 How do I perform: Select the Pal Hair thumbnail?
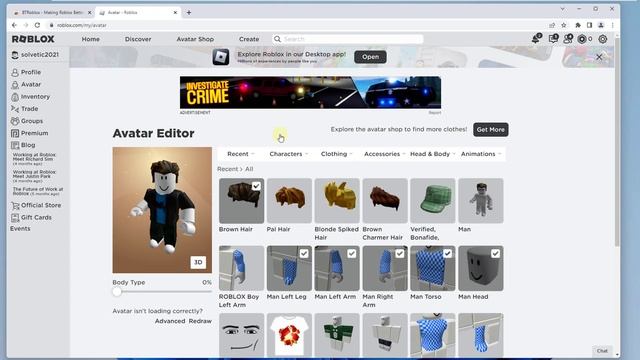[289, 200]
